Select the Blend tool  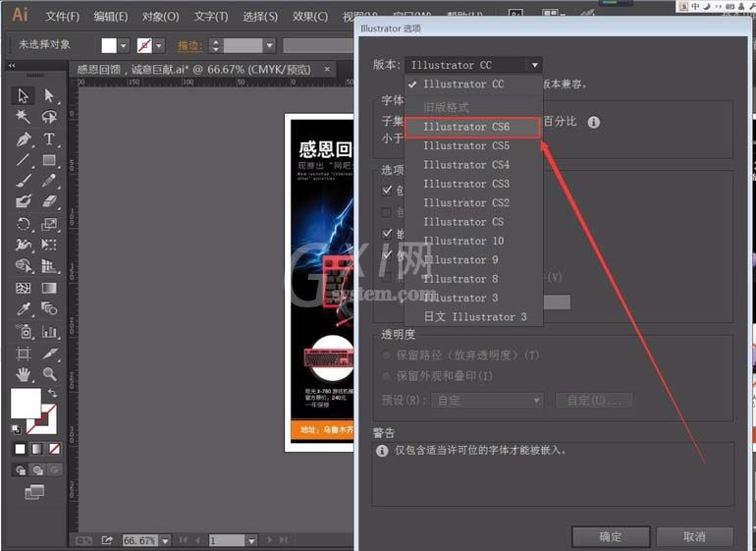tap(49, 308)
